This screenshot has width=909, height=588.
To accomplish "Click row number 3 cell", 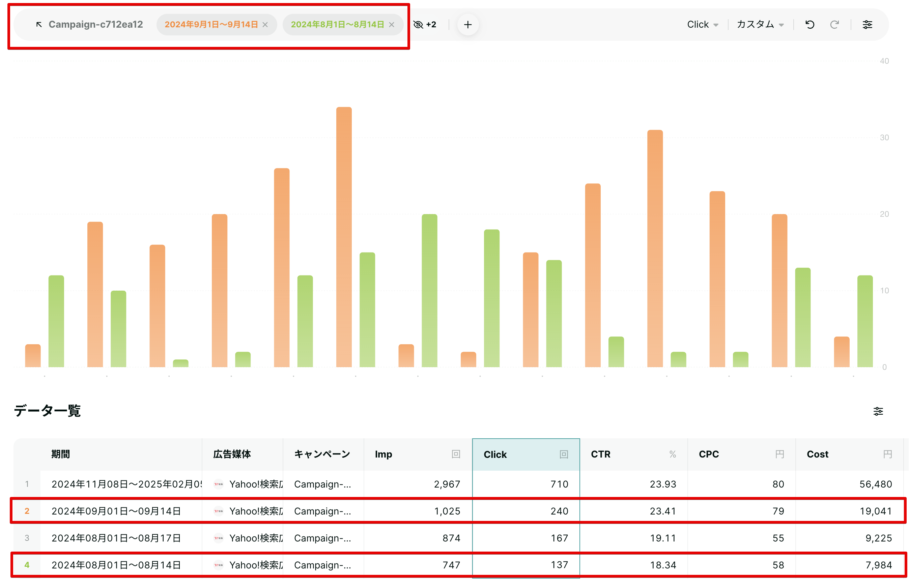I will [x=27, y=538].
